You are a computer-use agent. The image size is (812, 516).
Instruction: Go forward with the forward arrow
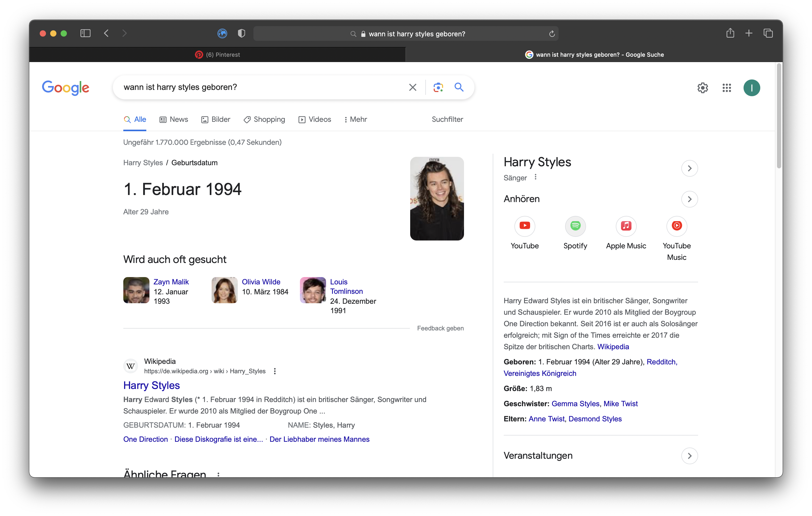click(x=124, y=33)
